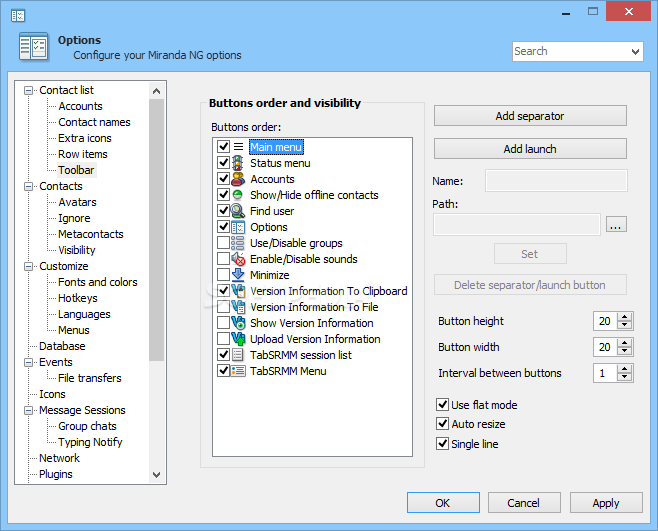658x531 pixels.
Task: Increase Button height with up arrow
Action: pos(624,317)
